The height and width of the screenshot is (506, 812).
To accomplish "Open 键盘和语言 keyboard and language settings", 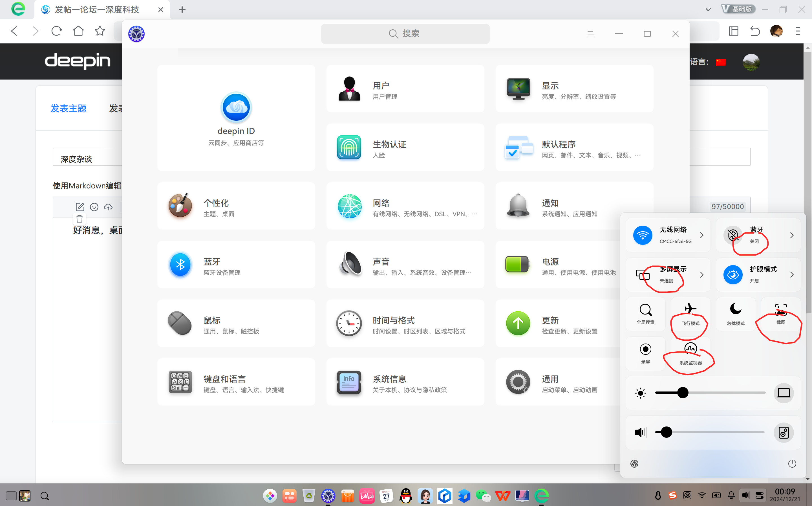I will tap(236, 382).
